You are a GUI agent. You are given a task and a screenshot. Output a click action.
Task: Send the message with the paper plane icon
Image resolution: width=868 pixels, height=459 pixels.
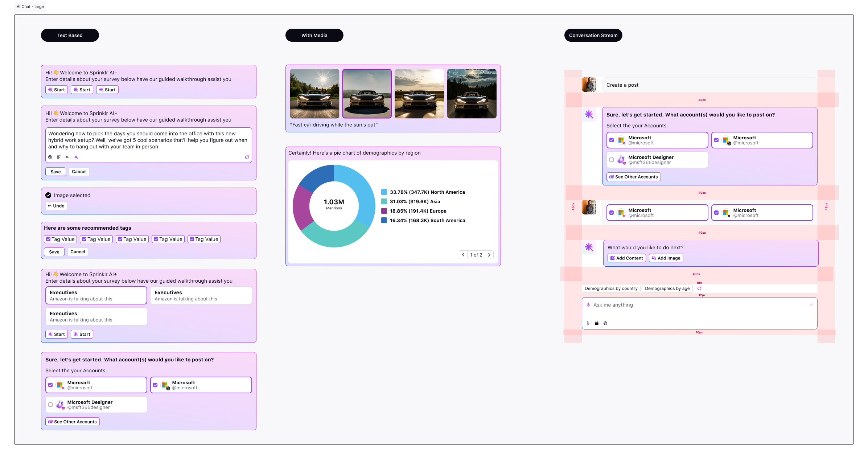pyautogui.click(x=811, y=305)
